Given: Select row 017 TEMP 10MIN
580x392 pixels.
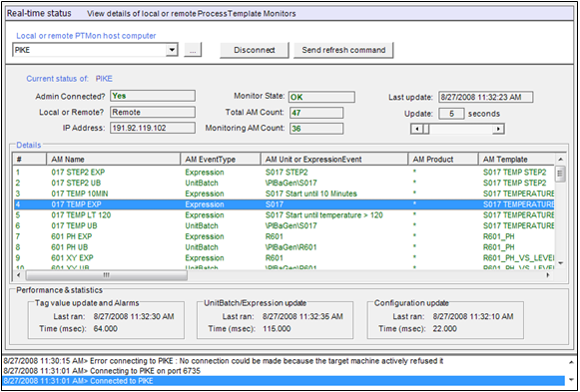Looking at the screenshot, I should tap(285, 194).
